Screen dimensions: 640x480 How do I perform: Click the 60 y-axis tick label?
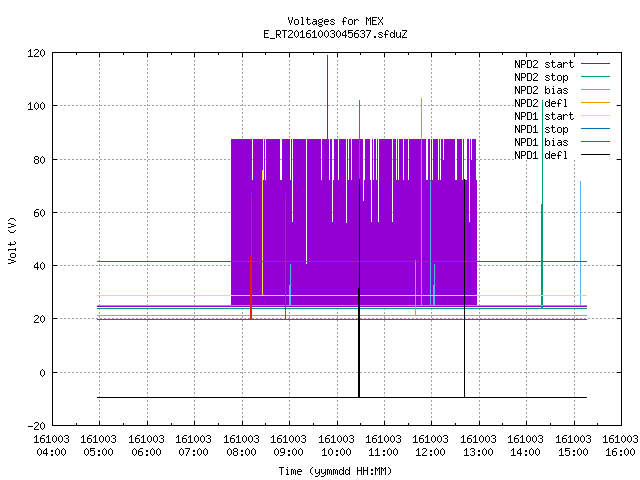pos(40,213)
